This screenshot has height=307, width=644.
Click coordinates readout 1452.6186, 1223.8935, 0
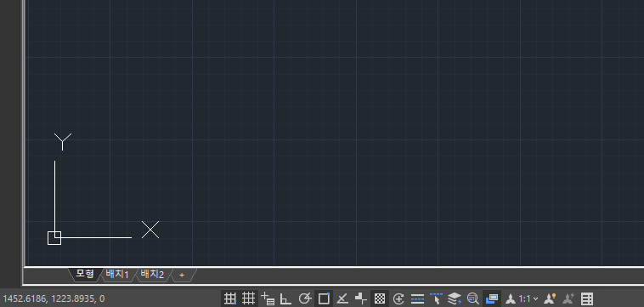point(54,298)
